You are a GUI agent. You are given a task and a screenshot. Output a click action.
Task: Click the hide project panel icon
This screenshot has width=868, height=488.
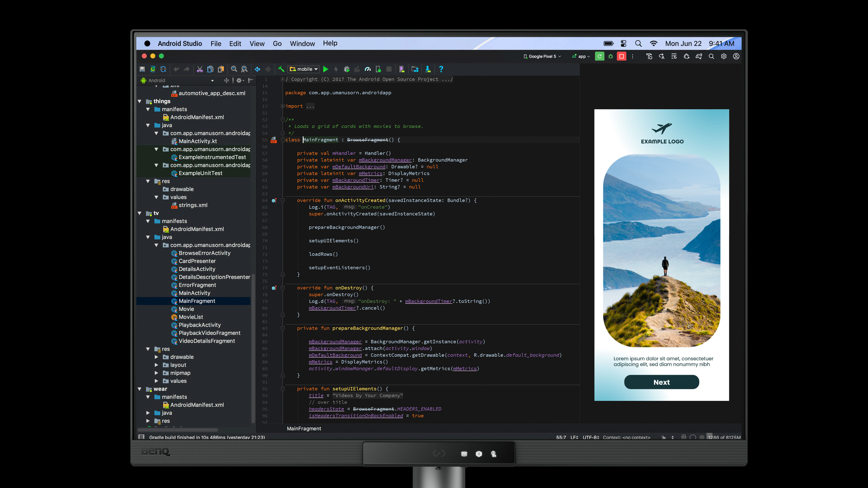251,80
